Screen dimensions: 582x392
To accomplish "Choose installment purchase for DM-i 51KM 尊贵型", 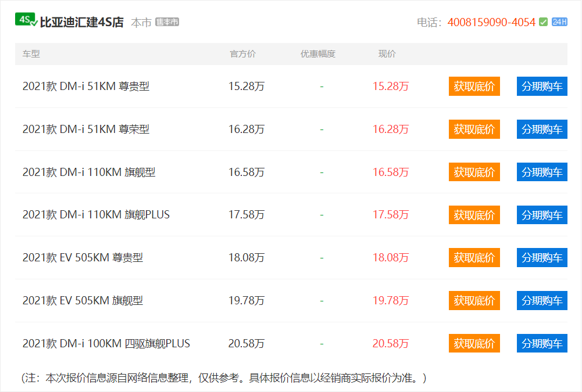I will [x=542, y=87].
